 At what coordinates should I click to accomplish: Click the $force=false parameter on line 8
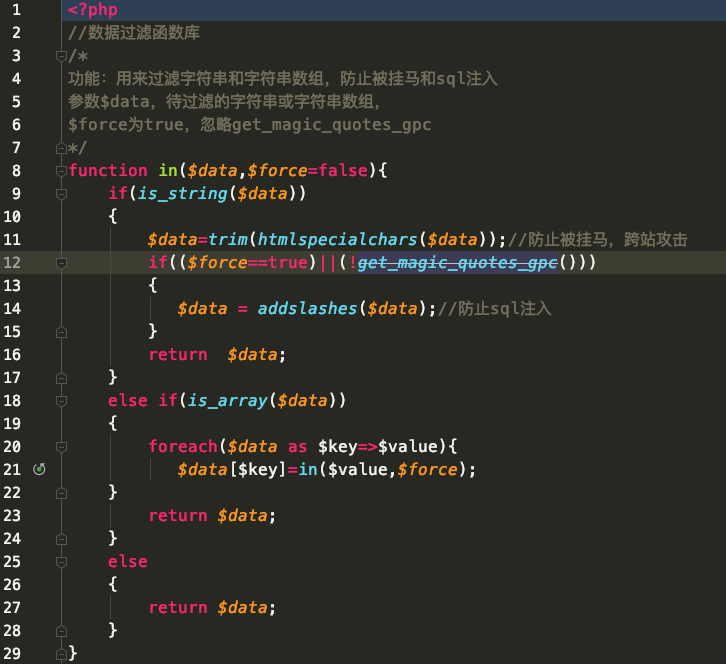click(307, 170)
